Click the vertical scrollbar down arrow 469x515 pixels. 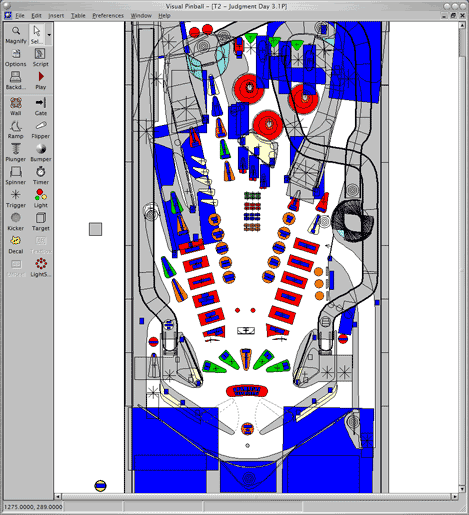[x=462, y=489]
